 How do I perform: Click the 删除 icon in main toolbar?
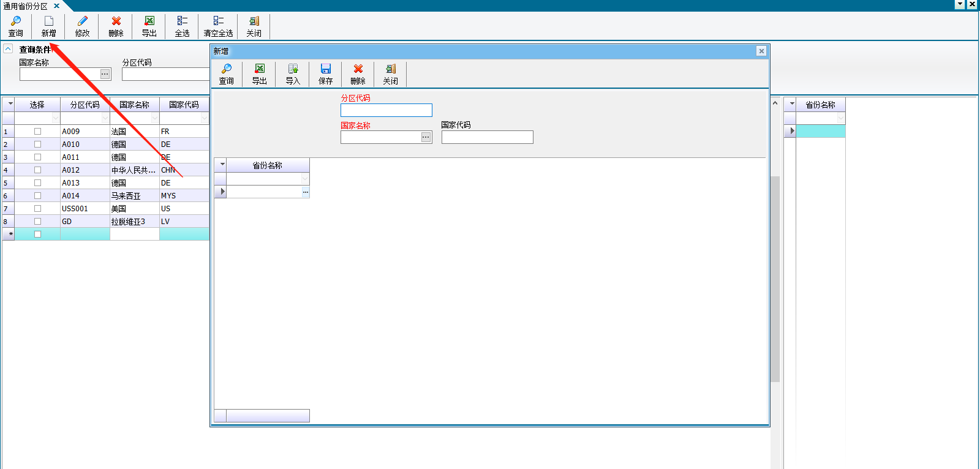coord(116,21)
